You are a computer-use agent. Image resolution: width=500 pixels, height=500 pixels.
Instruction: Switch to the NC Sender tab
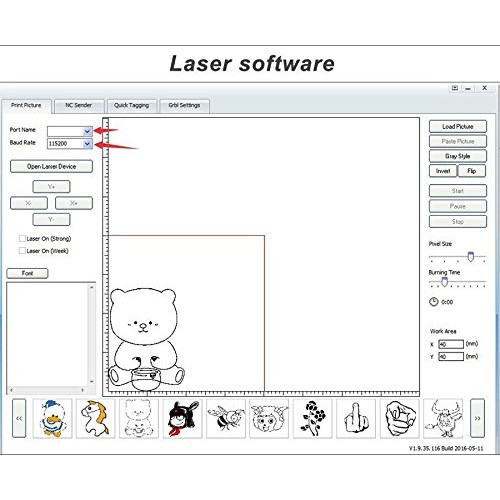tap(78, 105)
